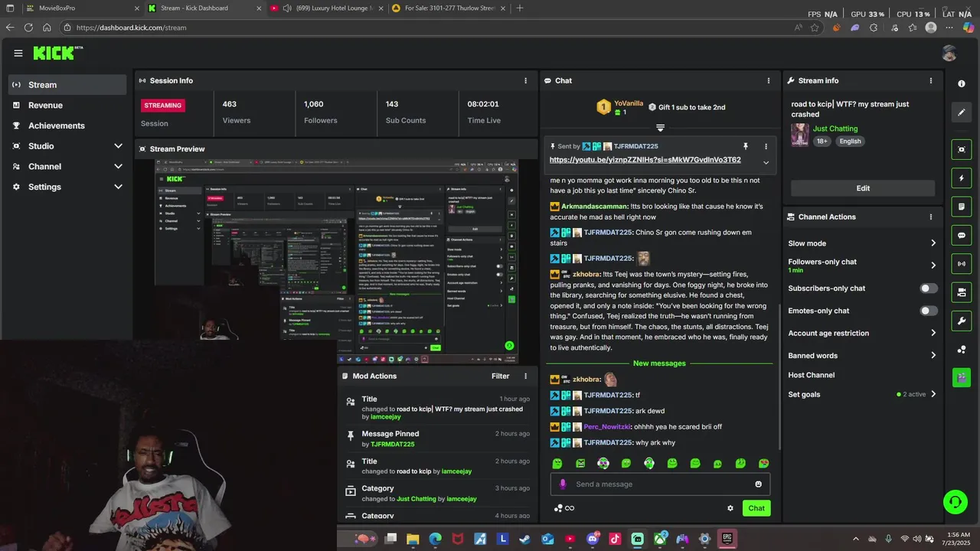The image size is (980, 551).
Task: Open Steam from the taskbar
Action: click(x=525, y=539)
